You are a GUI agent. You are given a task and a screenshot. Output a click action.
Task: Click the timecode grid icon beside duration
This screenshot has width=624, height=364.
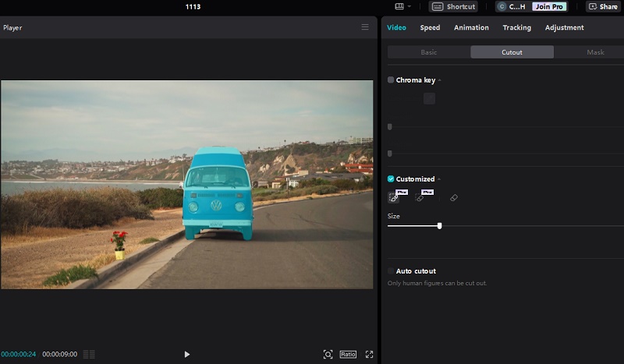pyautogui.click(x=89, y=354)
